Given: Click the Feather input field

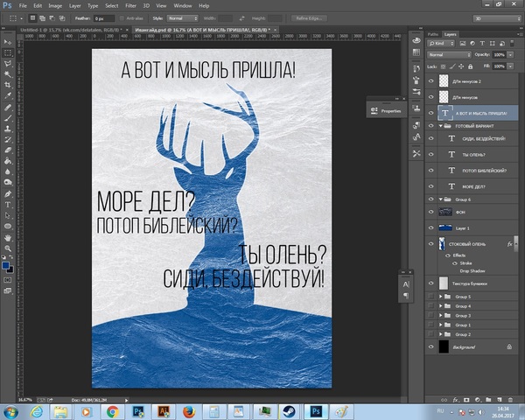Looking at the screenshot, I should 103,17.
